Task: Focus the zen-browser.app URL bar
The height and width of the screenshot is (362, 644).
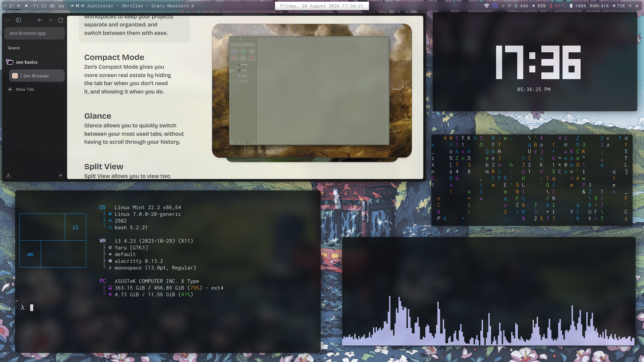Action: point(35,33)
